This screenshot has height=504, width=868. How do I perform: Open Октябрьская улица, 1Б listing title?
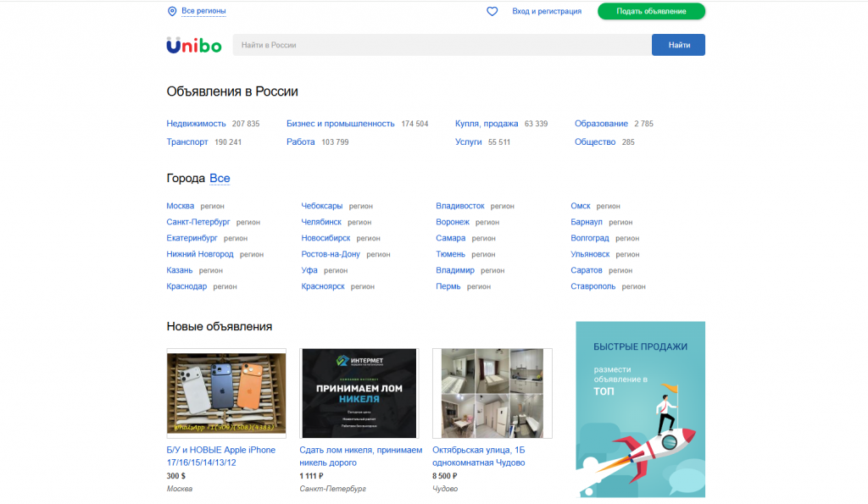[479, 457]
